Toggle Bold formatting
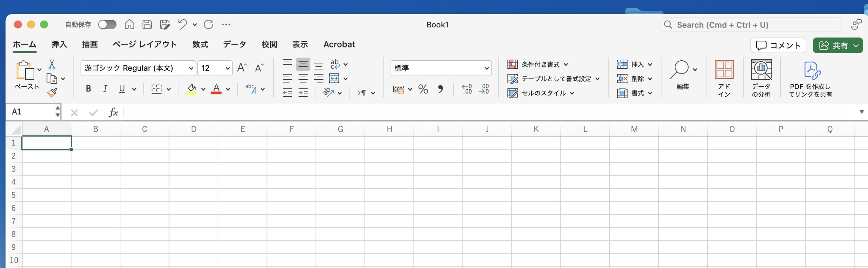The height and width of the screenshot is (268, 868). tap(88, 89)
